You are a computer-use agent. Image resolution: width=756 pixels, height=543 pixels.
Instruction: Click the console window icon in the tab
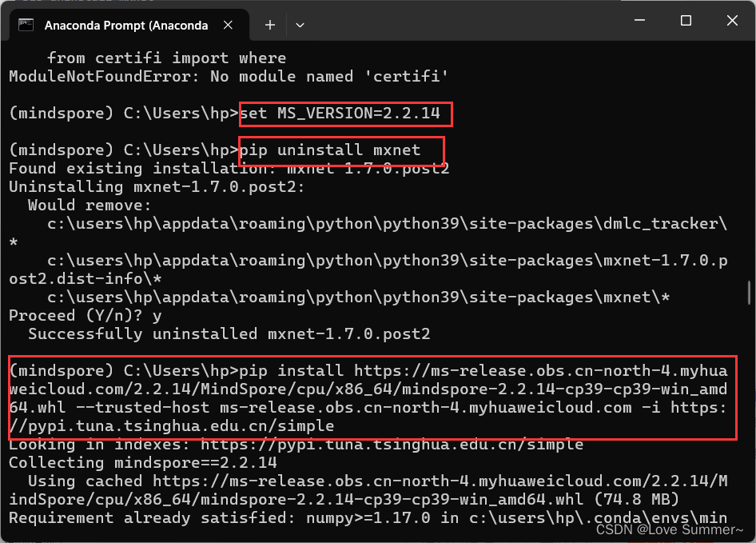27,25
